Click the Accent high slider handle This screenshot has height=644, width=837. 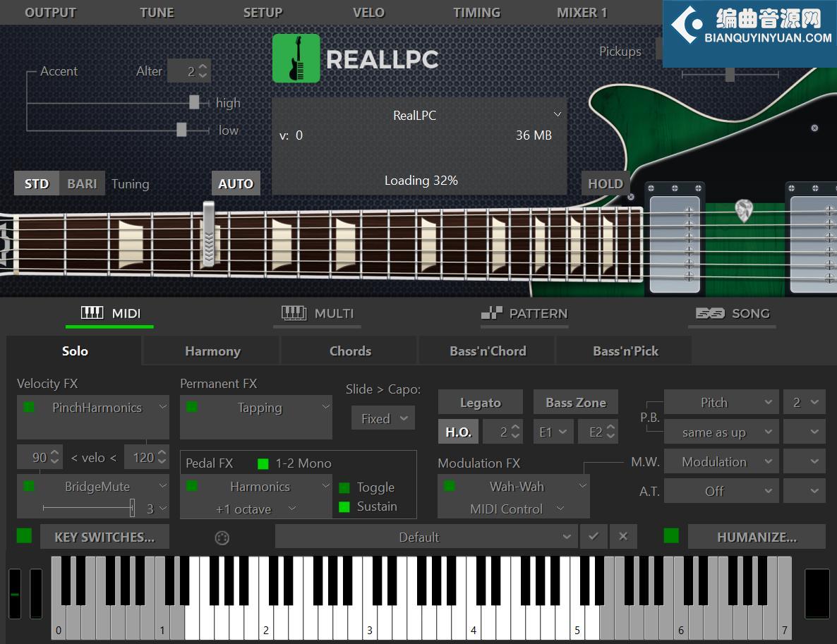tap(194, 102)
